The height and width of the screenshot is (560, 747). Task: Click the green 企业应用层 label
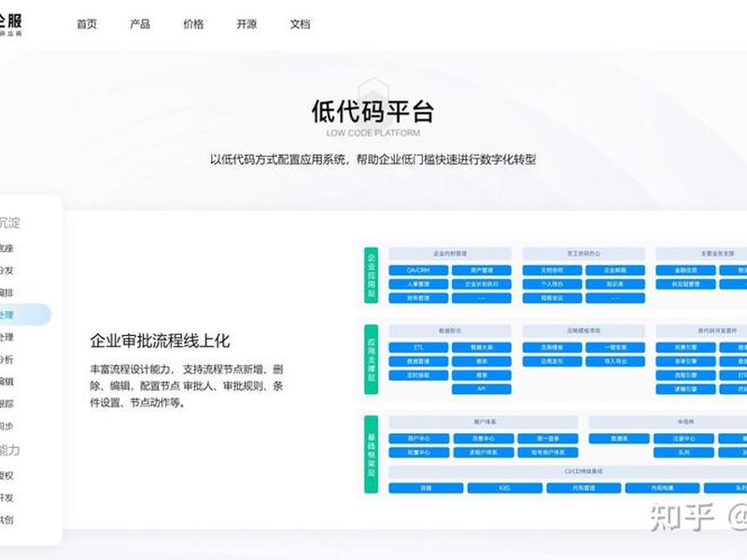tap(371, 275)
